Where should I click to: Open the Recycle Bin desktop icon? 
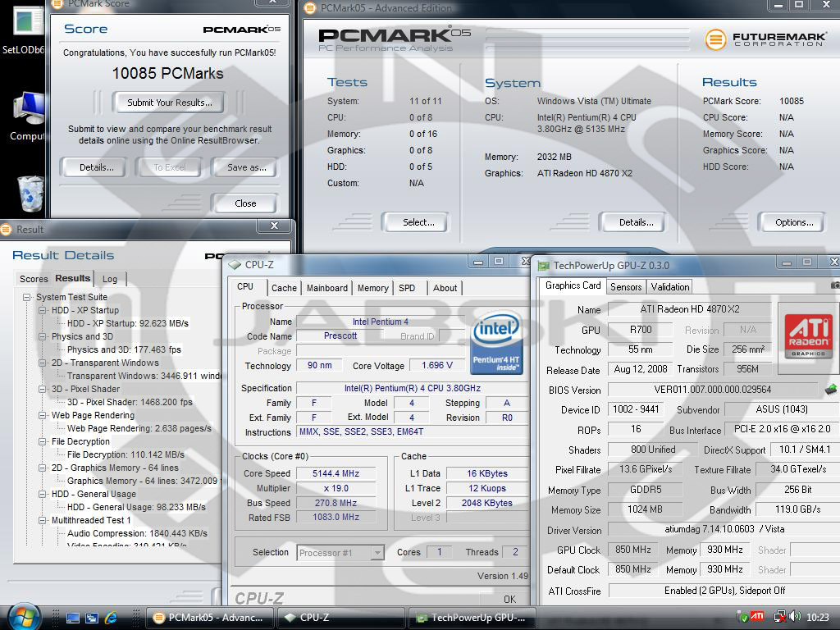click(x=29, y=194)
